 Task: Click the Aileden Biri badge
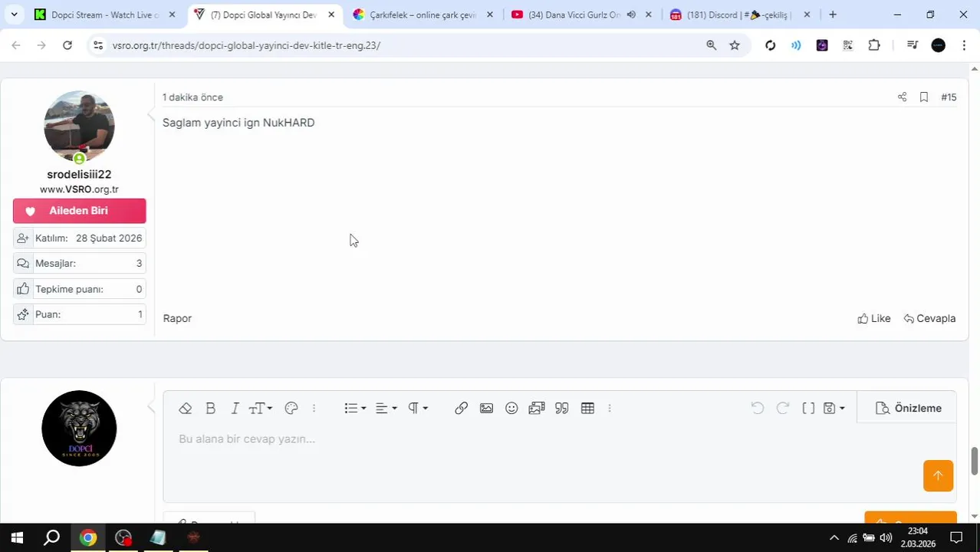click(79, 211)
